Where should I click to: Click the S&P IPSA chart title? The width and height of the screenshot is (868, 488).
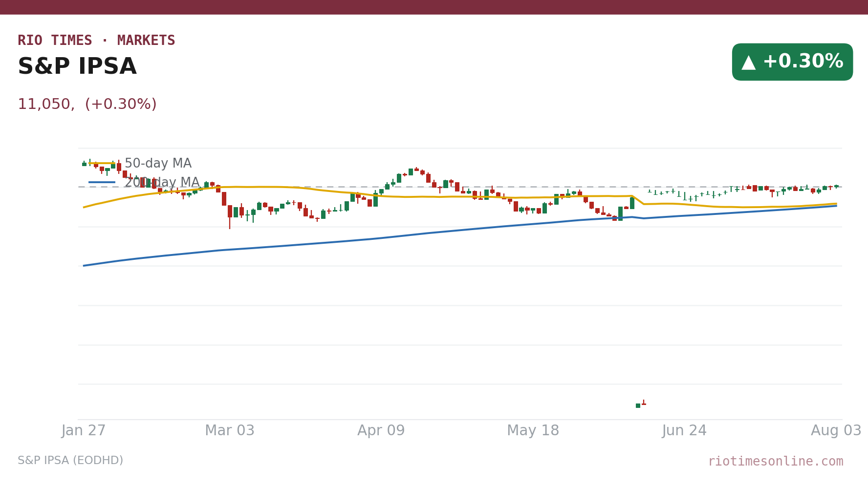tap(77, 67)
